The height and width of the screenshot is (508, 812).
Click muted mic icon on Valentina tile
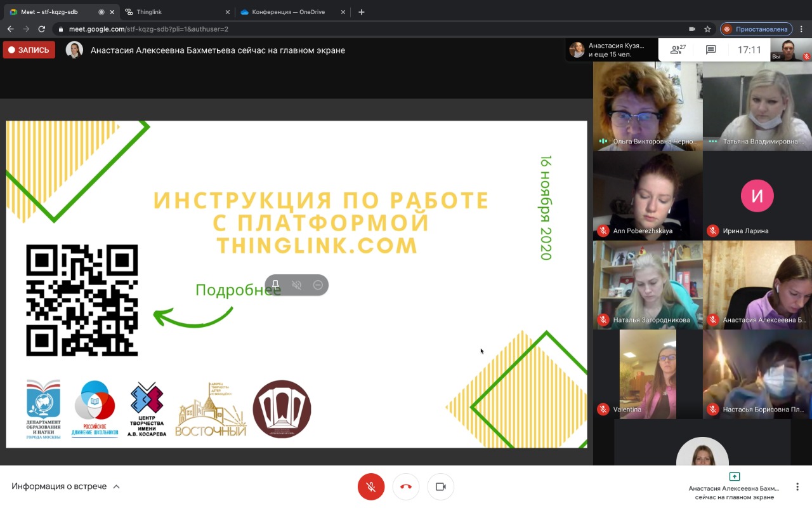coord(603,410)
